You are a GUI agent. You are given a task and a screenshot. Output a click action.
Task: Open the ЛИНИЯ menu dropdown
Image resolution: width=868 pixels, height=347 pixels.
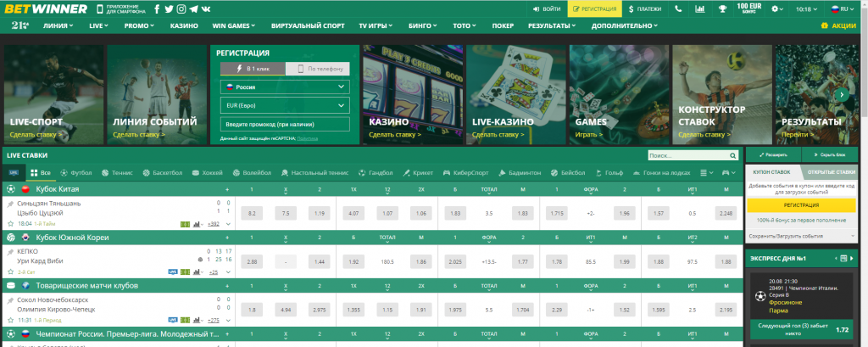(58, 25)
